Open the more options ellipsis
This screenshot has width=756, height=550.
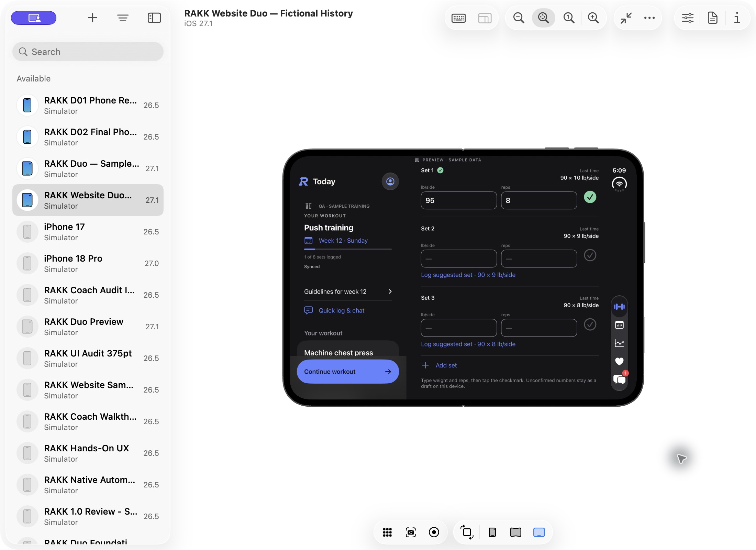point(649,18)
